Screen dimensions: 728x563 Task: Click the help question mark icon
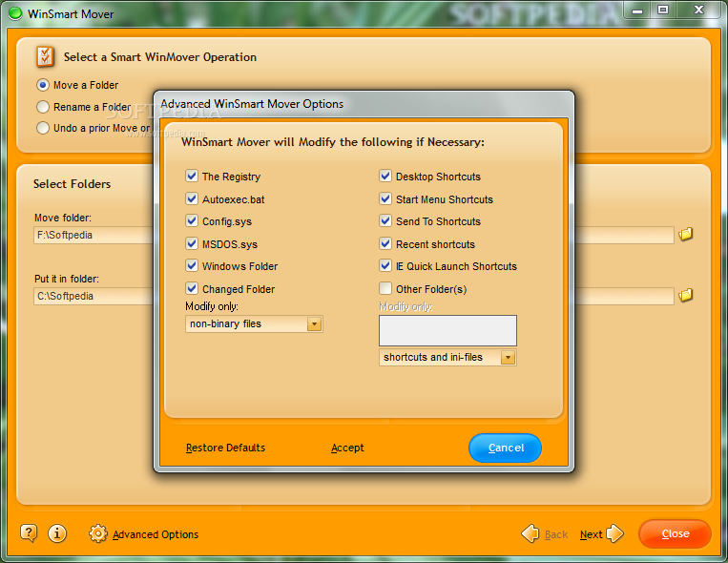(x=29, y=532)
